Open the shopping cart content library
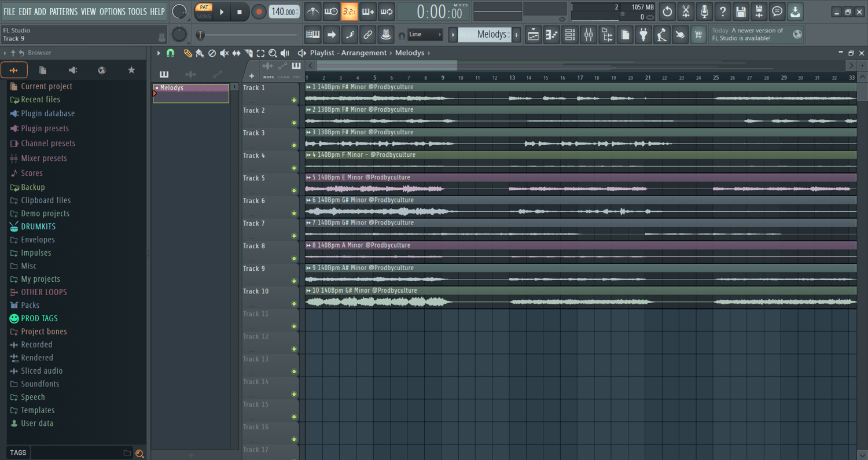 coord(698,35)
